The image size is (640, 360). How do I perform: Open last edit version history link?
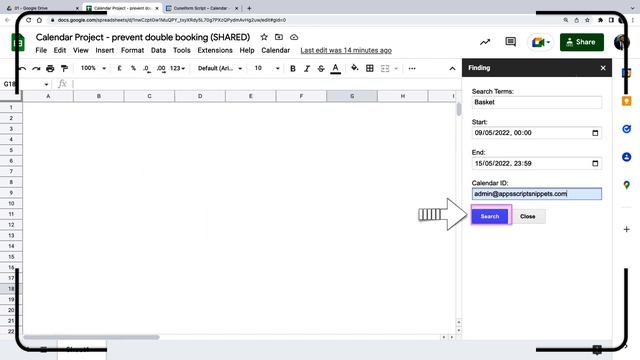[346, 50]
